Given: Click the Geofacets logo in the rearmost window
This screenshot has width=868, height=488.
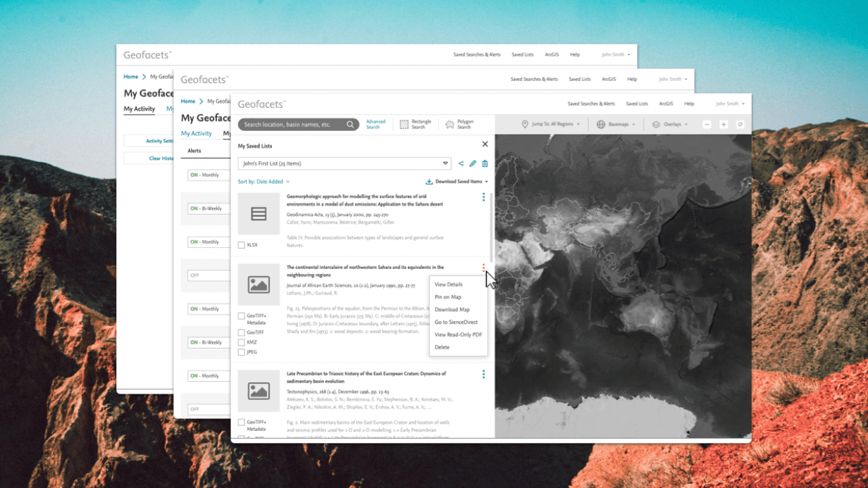Looking at the screenshot, I should tap(148, 55).
